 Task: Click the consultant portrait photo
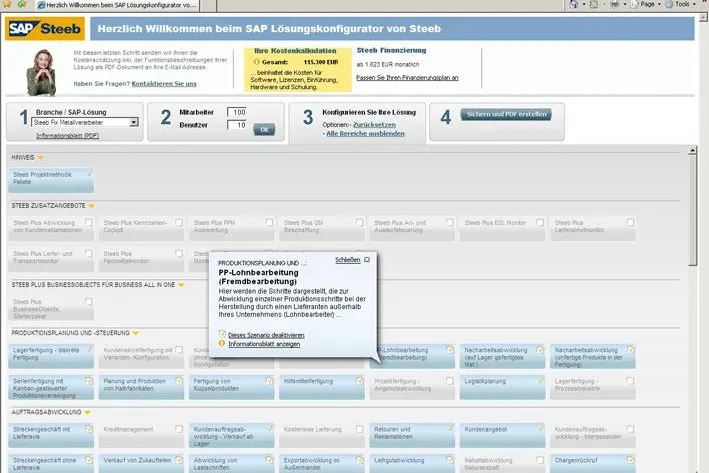tap(42, 72)
